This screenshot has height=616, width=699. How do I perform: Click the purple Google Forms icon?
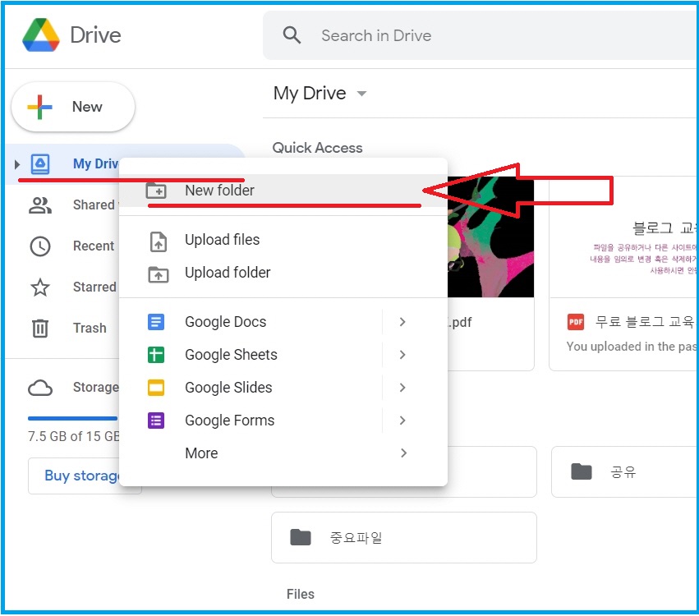pyautogui.click(x=156, y=421)
